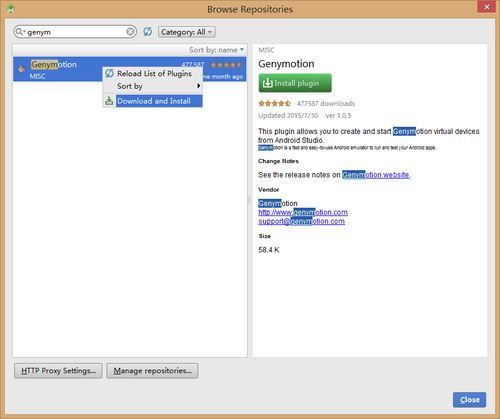Viewport: 500px width, 419px height.
Task: Open HTTP Proxy Settings
Action: pyautogui.click(x=58, y=371)
